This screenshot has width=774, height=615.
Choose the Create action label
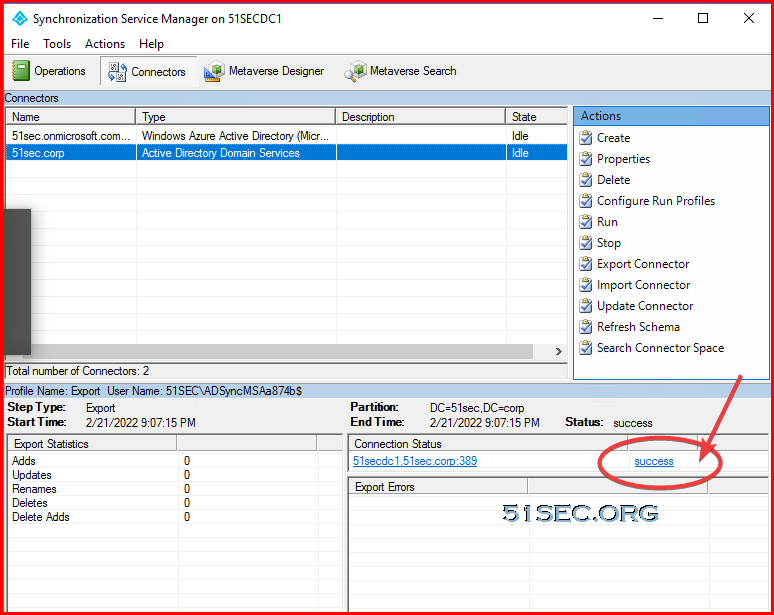click(x=614, y=138)
